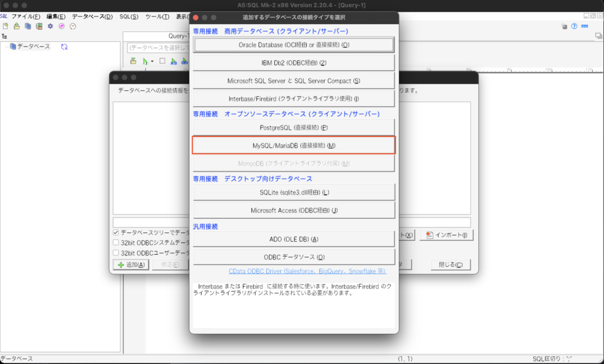Choose PostgreSQL (直接接続) connection
Screen dimensions: 604x364
point(293,127)
